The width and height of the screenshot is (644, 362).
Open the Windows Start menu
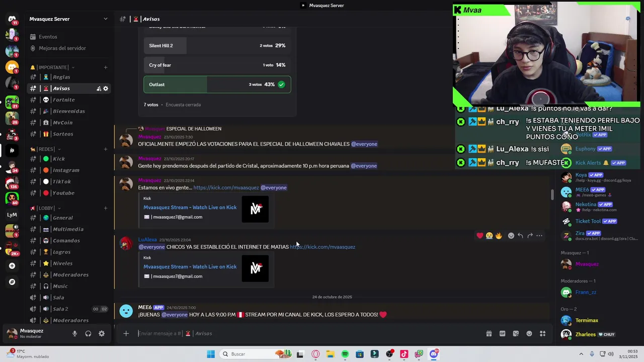[x=211, y=354]
